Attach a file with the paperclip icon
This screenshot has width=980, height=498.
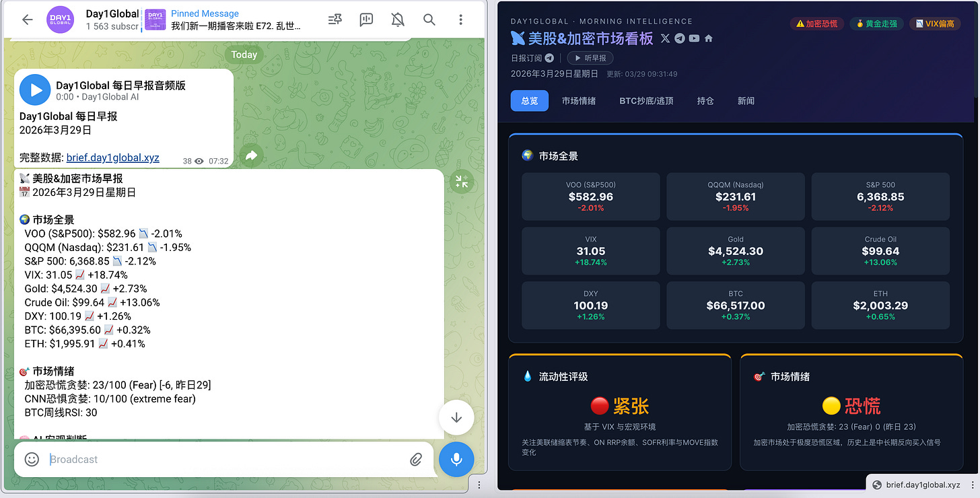[416, 460]
